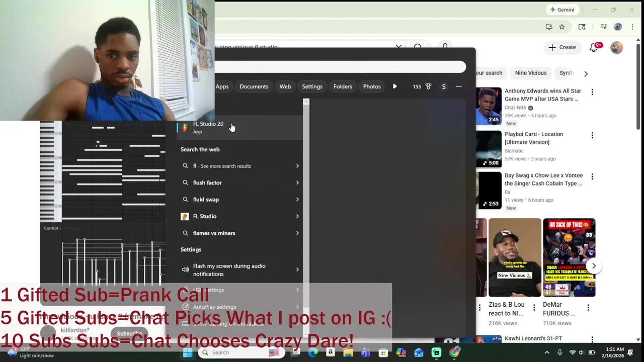The width and height of the screenshot is (644, 362).
Task: Select 'Nine Vicious' YouTube chip
Action: (x=531, y=73)
